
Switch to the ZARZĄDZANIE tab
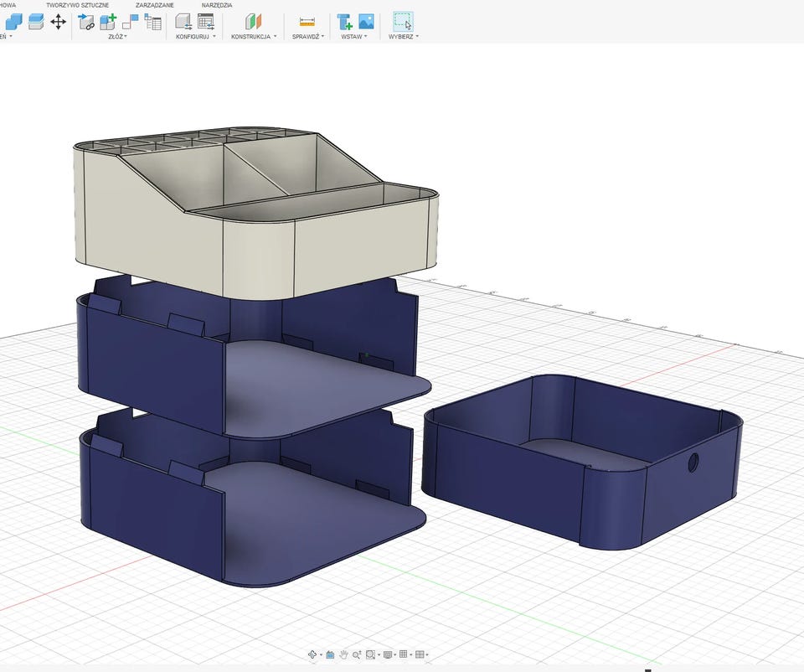pos(154,5)
